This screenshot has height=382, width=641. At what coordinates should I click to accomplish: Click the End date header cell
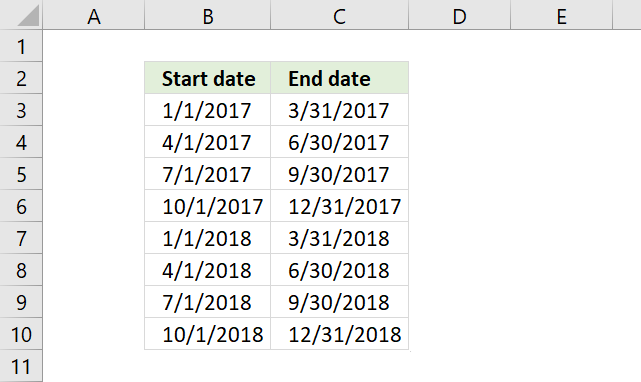coord(339,78)
